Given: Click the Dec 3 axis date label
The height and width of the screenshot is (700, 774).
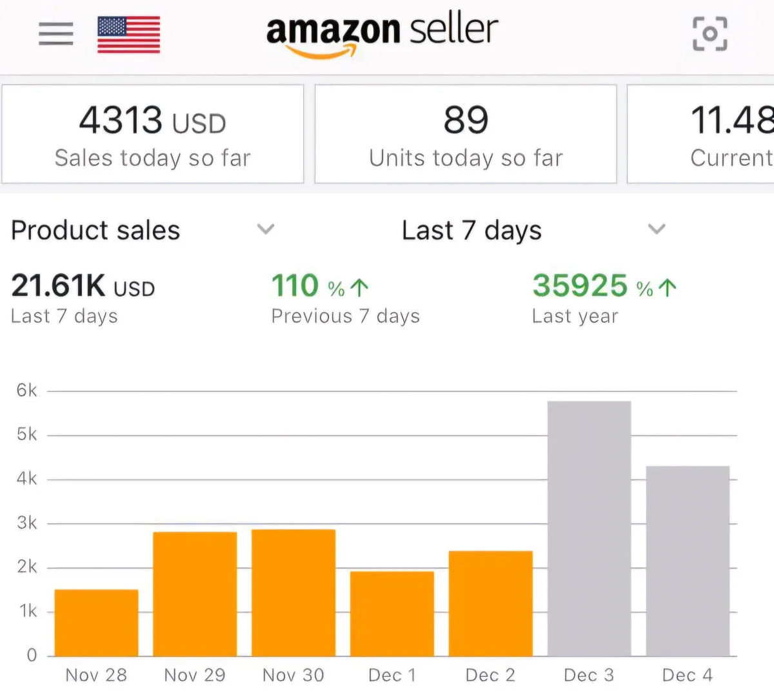Looking at the screenshot, I should coord(589,675).
